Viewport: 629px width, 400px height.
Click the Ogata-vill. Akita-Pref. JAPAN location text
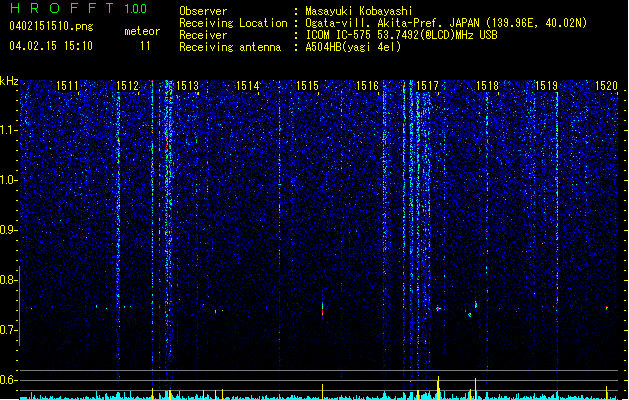[446, 23]
